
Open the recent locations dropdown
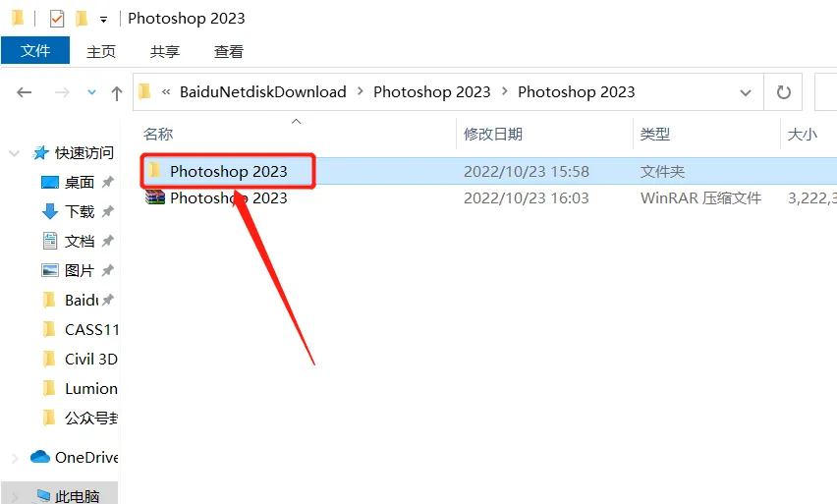(91, 92)
